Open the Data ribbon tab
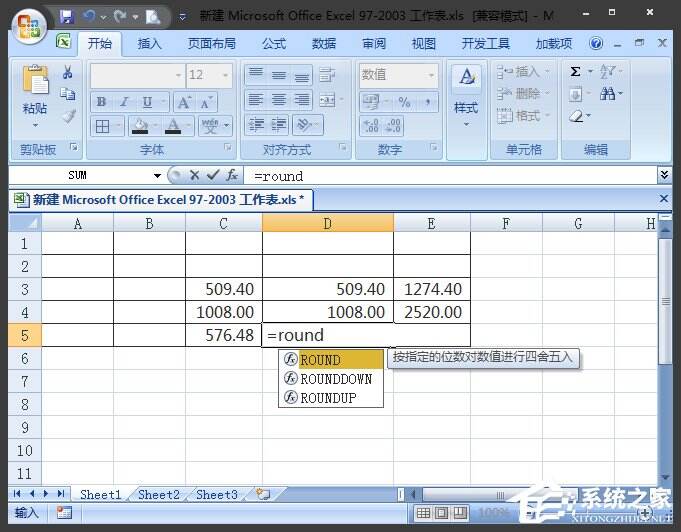Image resolution: width=681 pixels, height=532 pixels. click(x=324, y=43)
